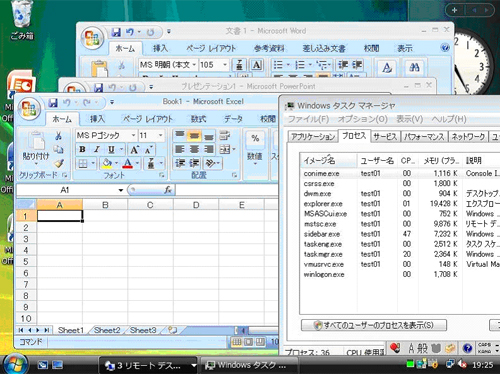Click the insert function fx icon
500x374 pixels.
point(168,190)
